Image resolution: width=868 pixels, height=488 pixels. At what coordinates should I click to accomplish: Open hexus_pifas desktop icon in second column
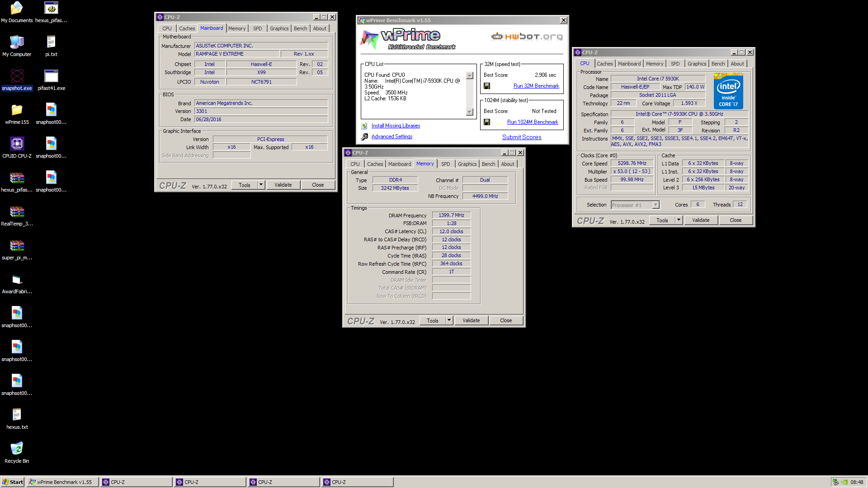(51, 12)
